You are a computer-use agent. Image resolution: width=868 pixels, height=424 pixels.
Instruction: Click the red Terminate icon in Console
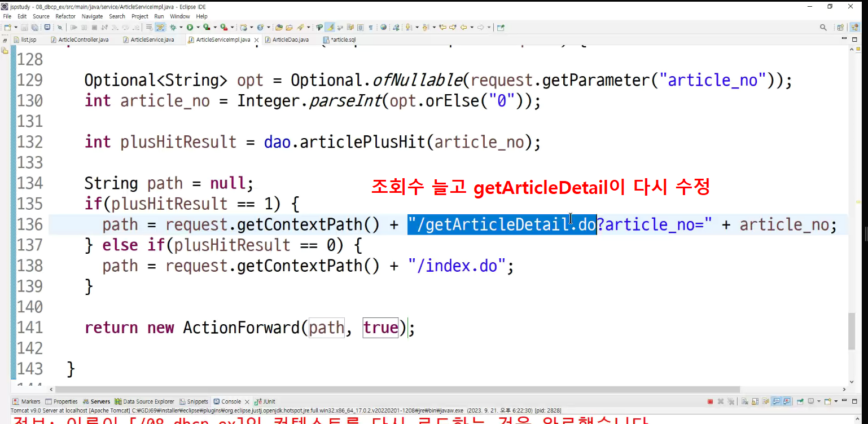710,401
